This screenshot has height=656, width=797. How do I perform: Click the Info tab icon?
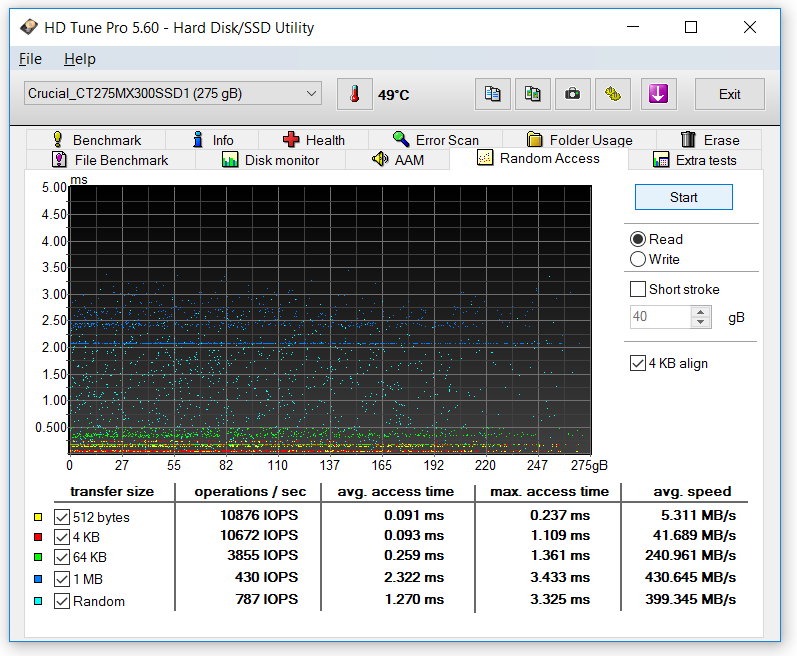(198, 139)
